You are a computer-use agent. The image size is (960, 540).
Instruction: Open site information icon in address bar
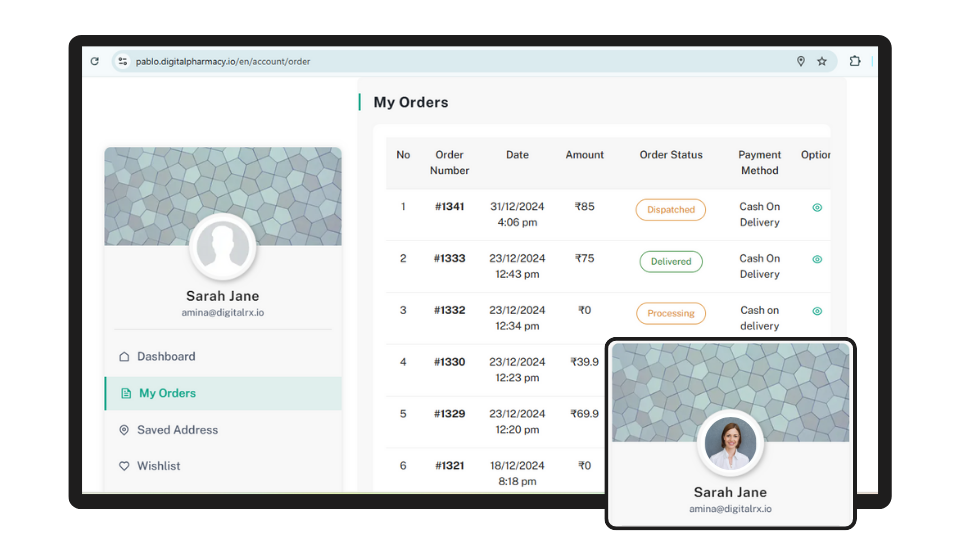[122, 61]
